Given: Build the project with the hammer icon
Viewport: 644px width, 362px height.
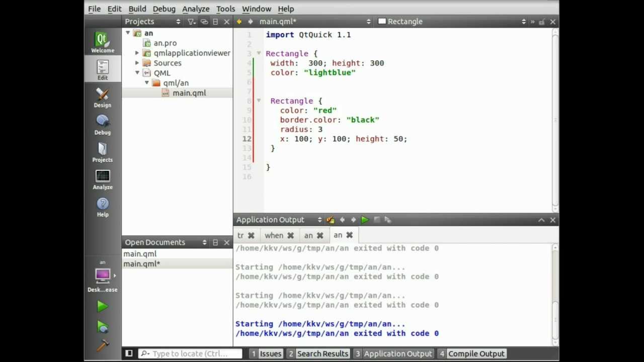Looking at the screenshot, I should pos(103,346).
